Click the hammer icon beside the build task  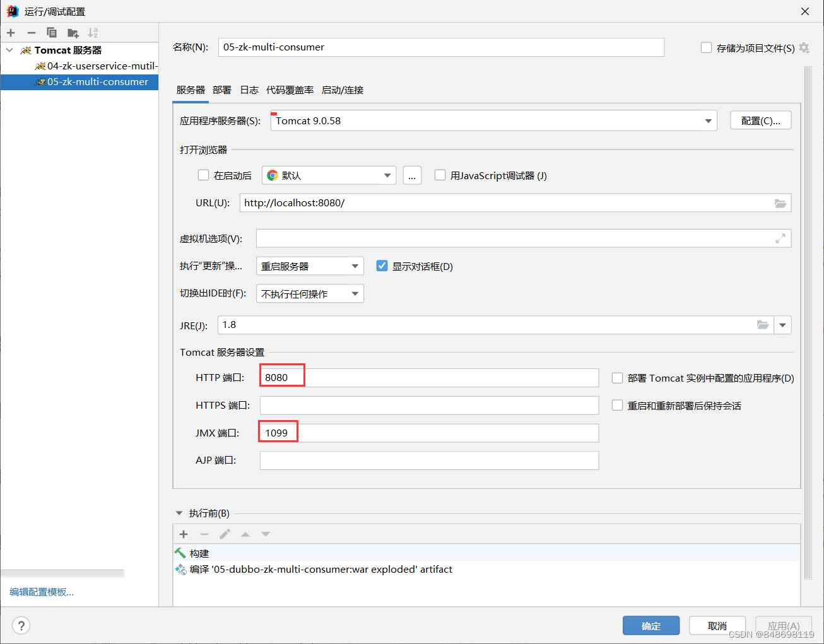(x=180, y=553)
